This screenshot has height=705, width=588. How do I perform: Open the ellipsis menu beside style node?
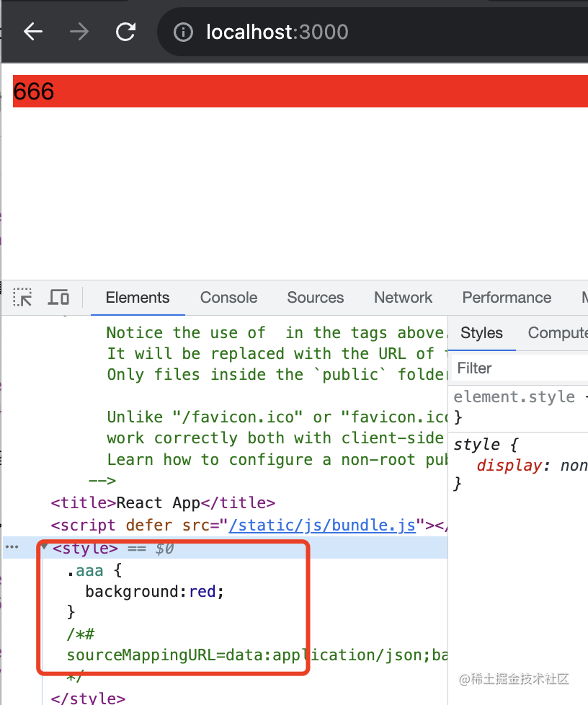point(12,547)
